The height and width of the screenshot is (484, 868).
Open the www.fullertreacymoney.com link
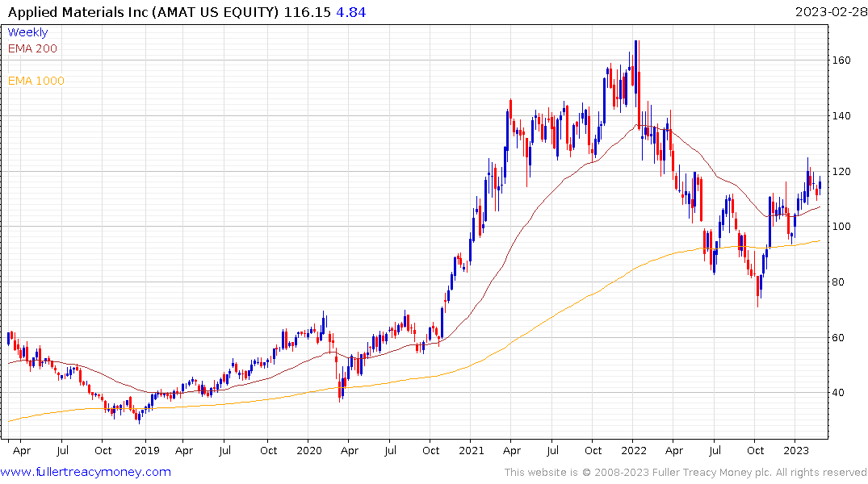[x=86, y=472]
